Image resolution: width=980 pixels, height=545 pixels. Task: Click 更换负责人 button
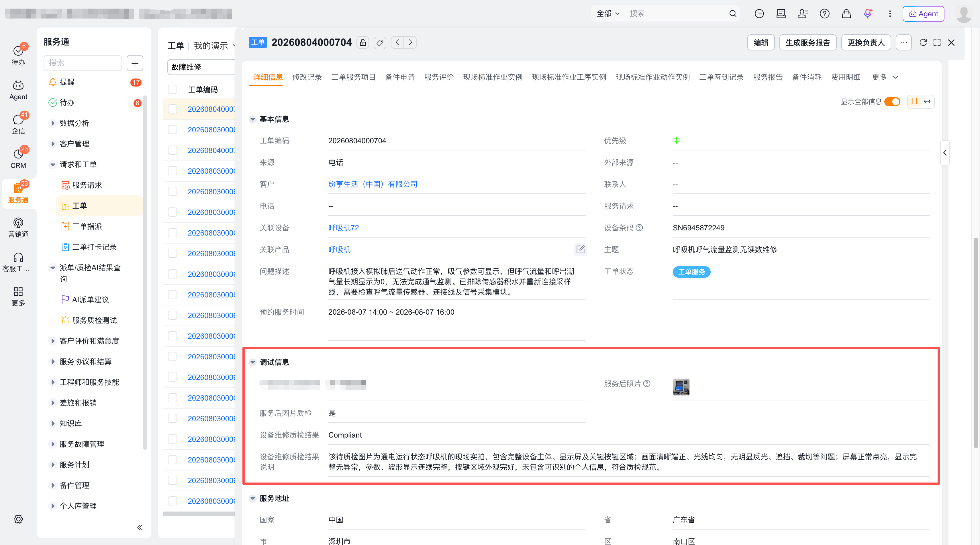tap(866, 43)
